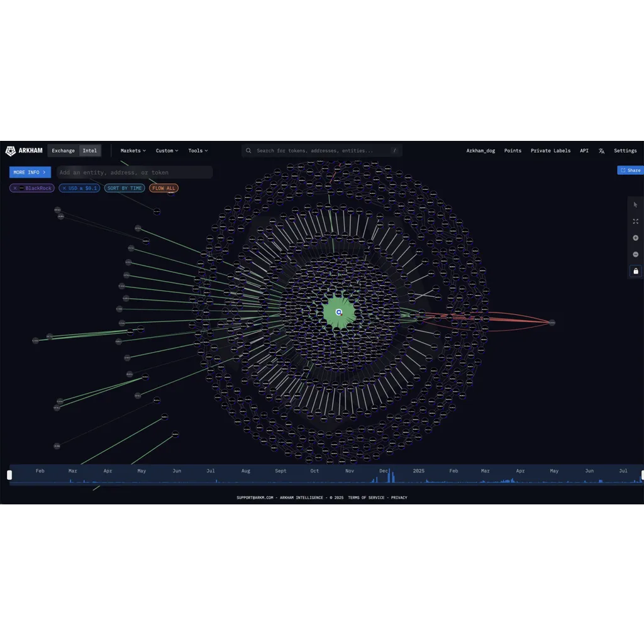Open the Private Labels menu item
This screenshot has width=644, height=644.
550,151
